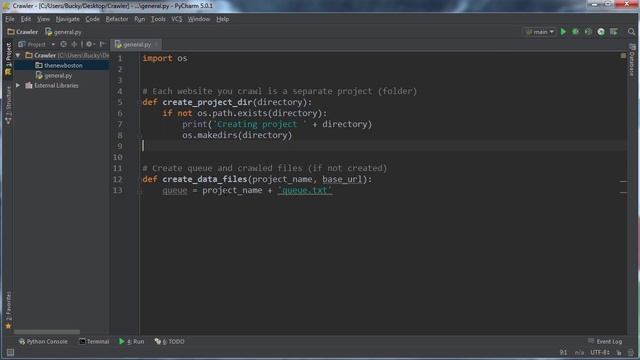Open the Database tool window on right edge

[x=632, y=60]
